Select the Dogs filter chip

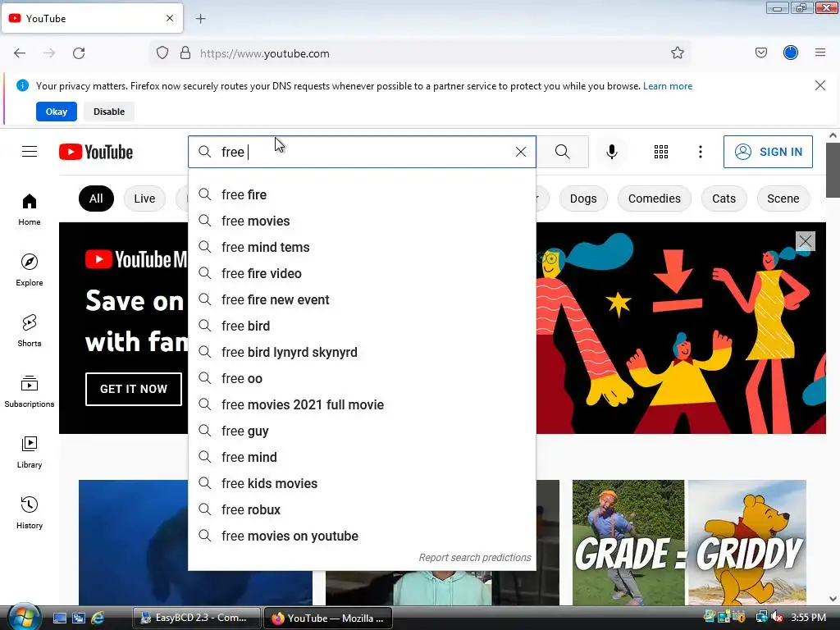click(x=583, y=199)
